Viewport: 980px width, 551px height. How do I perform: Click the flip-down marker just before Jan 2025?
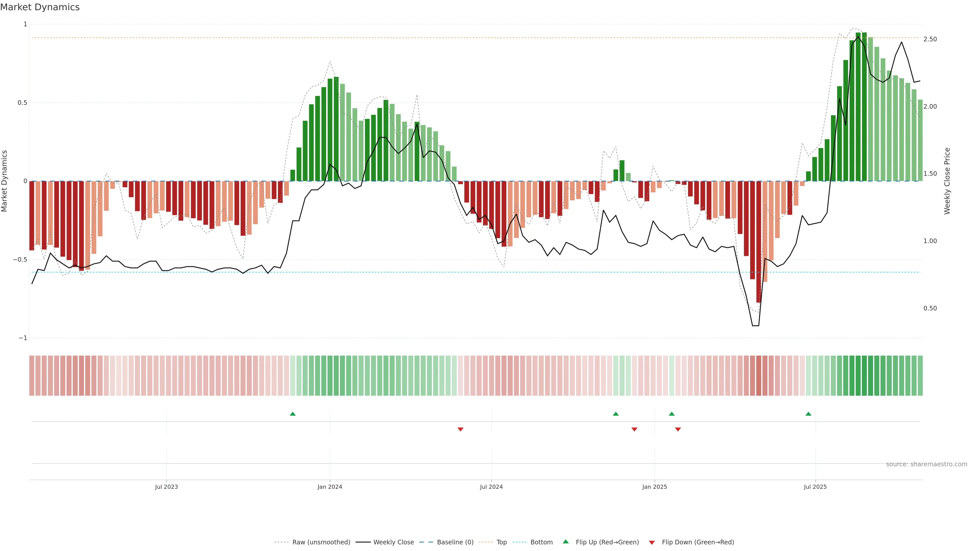click(x=634, y=429)
